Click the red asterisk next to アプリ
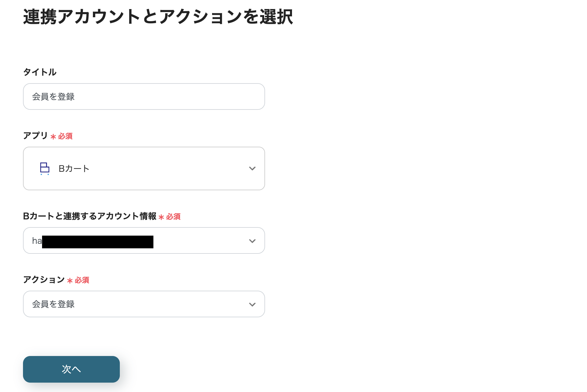This screenshot has height=392, width=587. point(53,137)
